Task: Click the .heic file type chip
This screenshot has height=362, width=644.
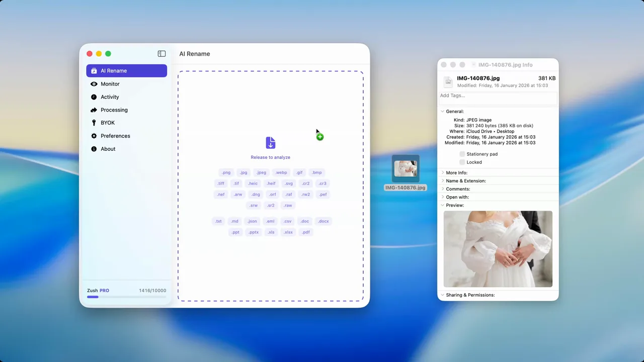Action: coord(253,184)
